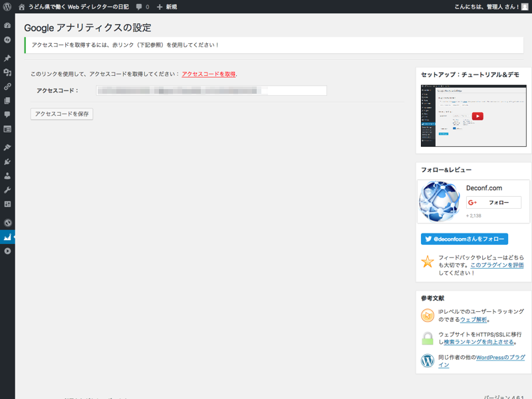Click the アクセスコードを保存 button
This screenshot has height=399, width=532.
tap(62, 114)
